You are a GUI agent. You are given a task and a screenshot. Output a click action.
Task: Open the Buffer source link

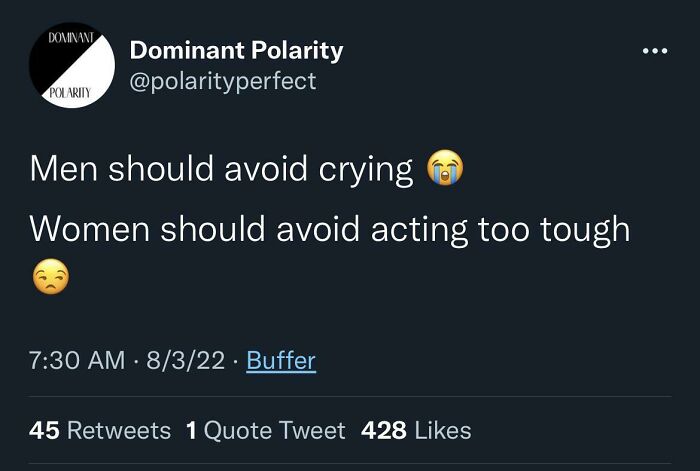pyautogui.click(x=281, y=360)
